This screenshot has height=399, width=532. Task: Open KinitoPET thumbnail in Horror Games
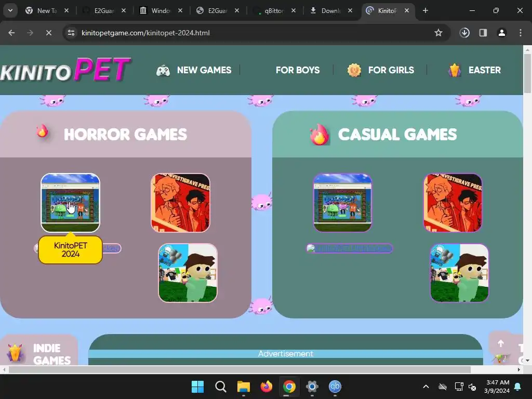click(x=70, y=203)
